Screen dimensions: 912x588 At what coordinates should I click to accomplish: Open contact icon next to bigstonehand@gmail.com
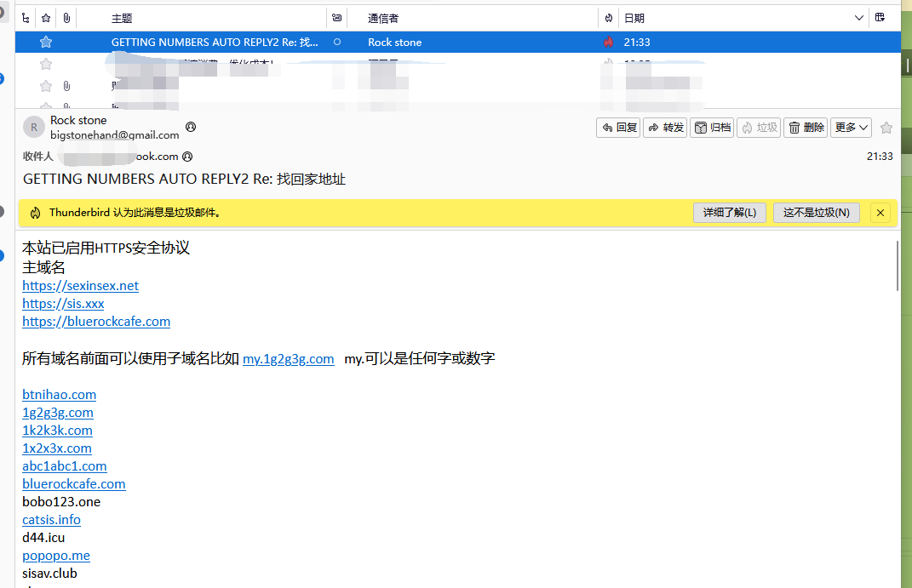click(x=191, y=127)
